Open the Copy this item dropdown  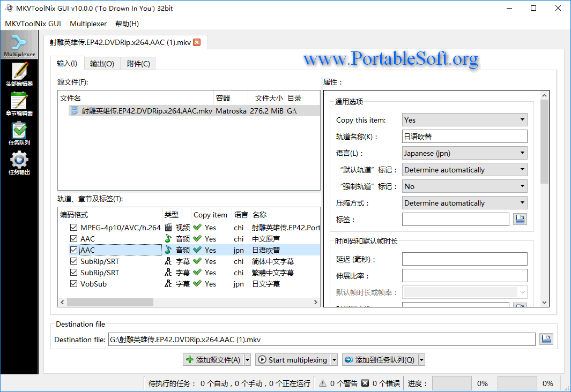[464, 120]
